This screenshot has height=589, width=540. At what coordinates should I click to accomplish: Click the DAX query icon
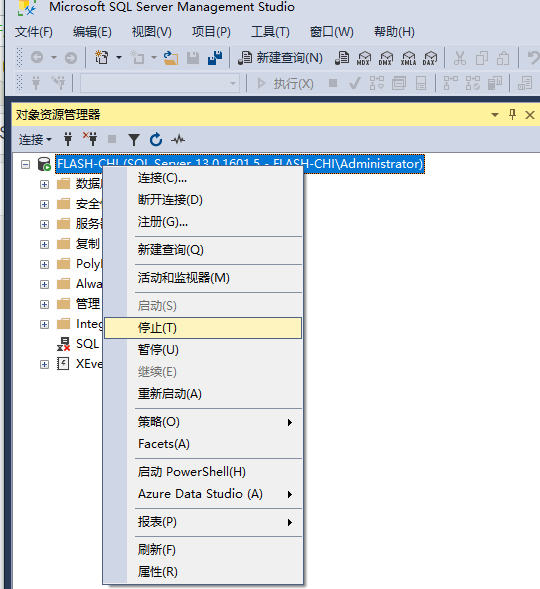(x=430, y=58)
